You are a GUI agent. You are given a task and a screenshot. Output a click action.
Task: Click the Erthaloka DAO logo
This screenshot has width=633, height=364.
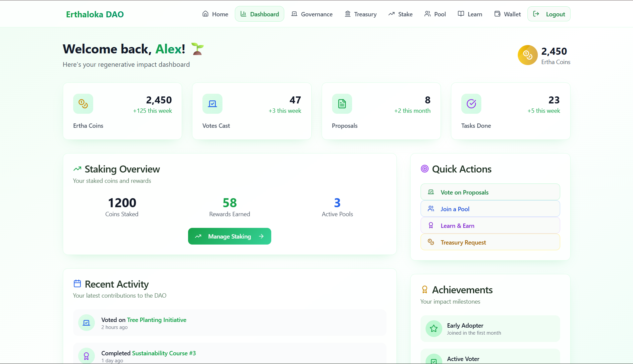(x=95, y=14)
